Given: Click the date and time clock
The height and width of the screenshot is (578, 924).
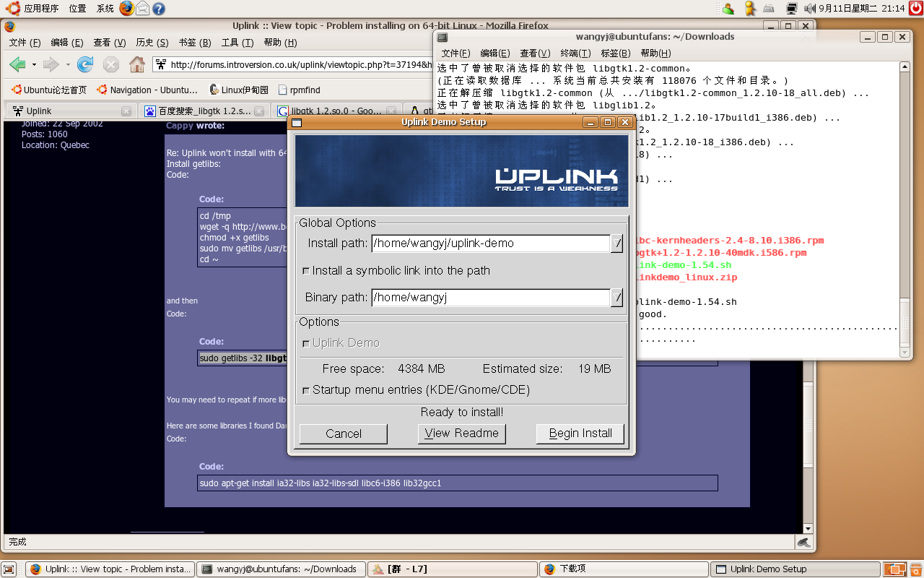Looking at the screenshot, I should coord(861,9).
